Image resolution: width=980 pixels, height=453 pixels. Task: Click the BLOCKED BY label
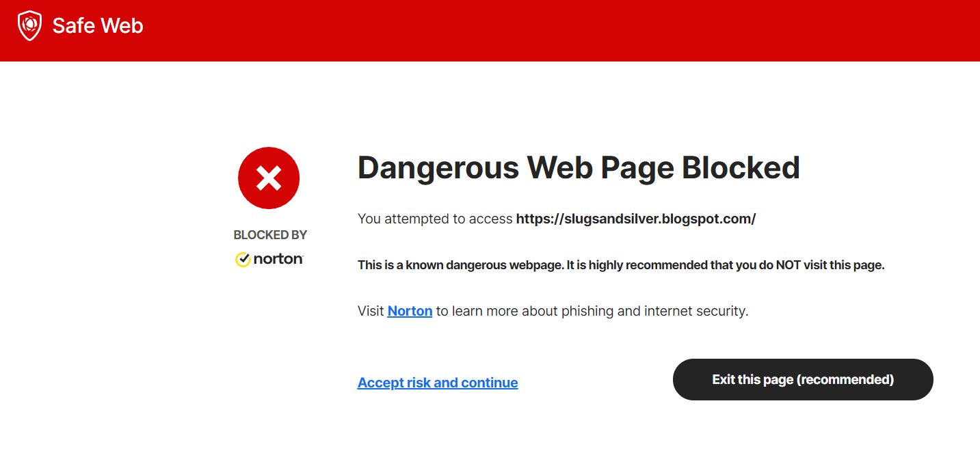[x=270, y=235]
